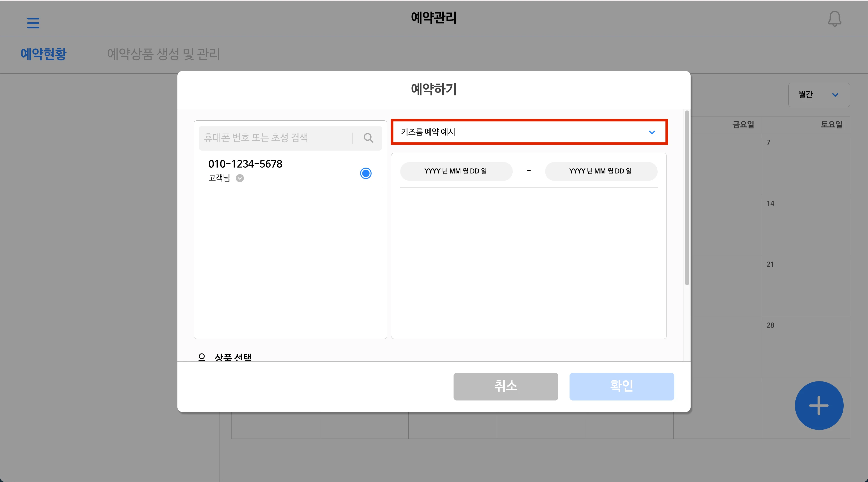Open the 키즈룸 예약 예시 dropdown
The height and width of the screenshot is (482, 868).
(529, 132)
